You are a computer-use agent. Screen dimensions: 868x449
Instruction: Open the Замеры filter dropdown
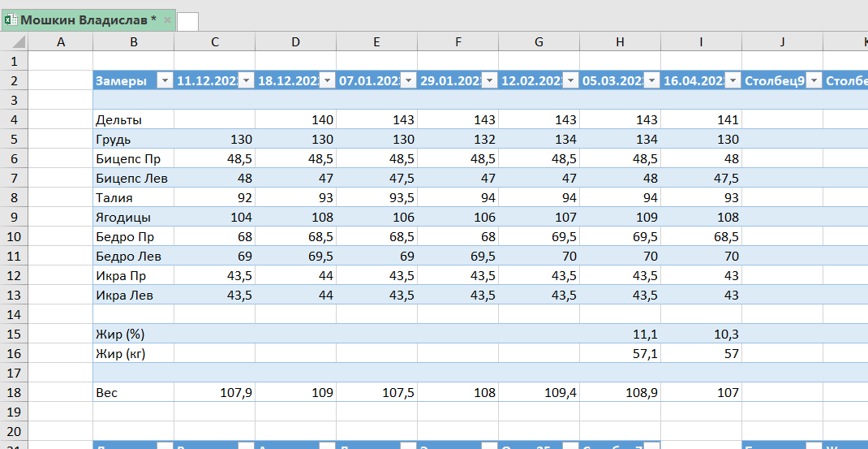[165, 81]
